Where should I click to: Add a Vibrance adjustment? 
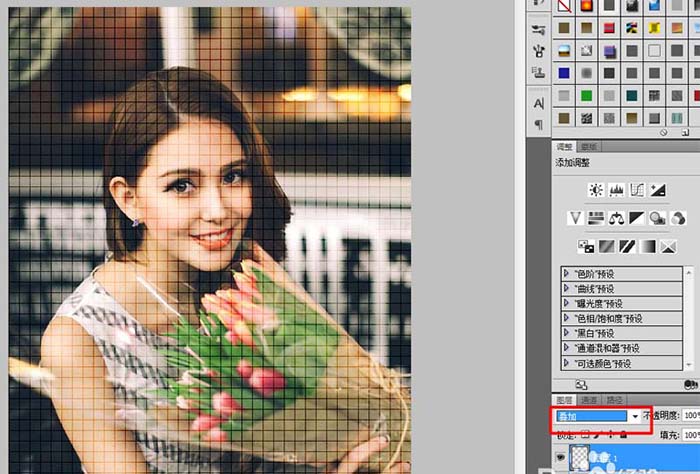click(575, 218)
